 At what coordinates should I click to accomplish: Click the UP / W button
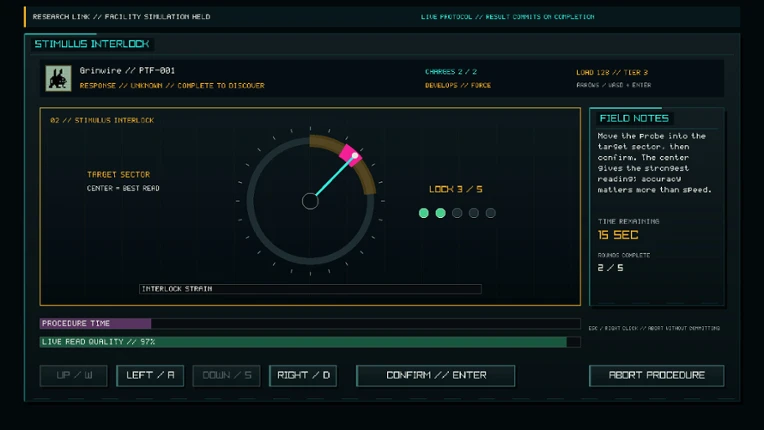pyautogui.click(x=74, y=375)
